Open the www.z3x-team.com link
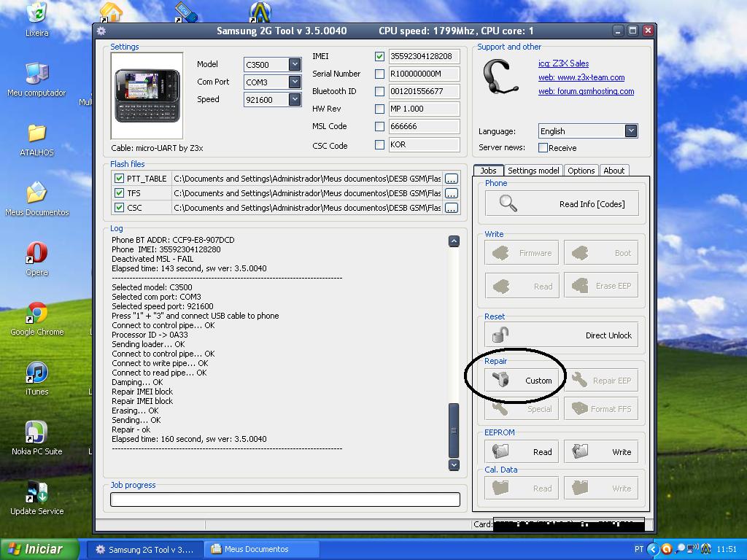This screenshot has width=747, height=560. [x=581, y=77]
